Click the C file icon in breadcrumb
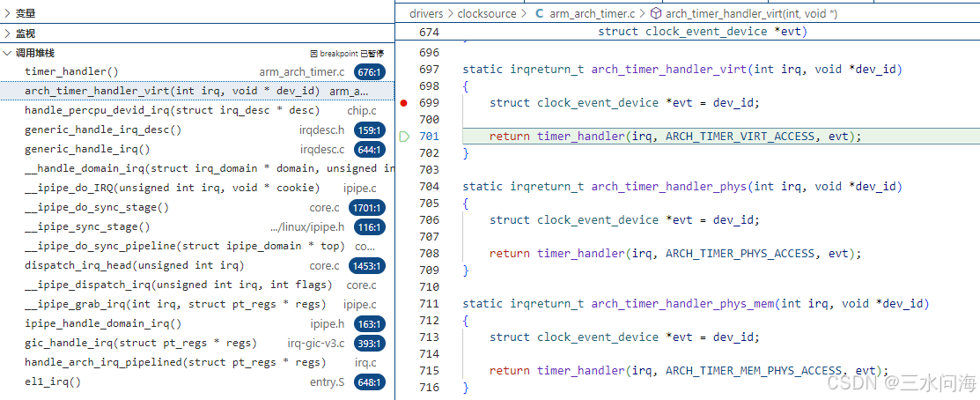Screen dimensions: 980x400 point(540,13)
